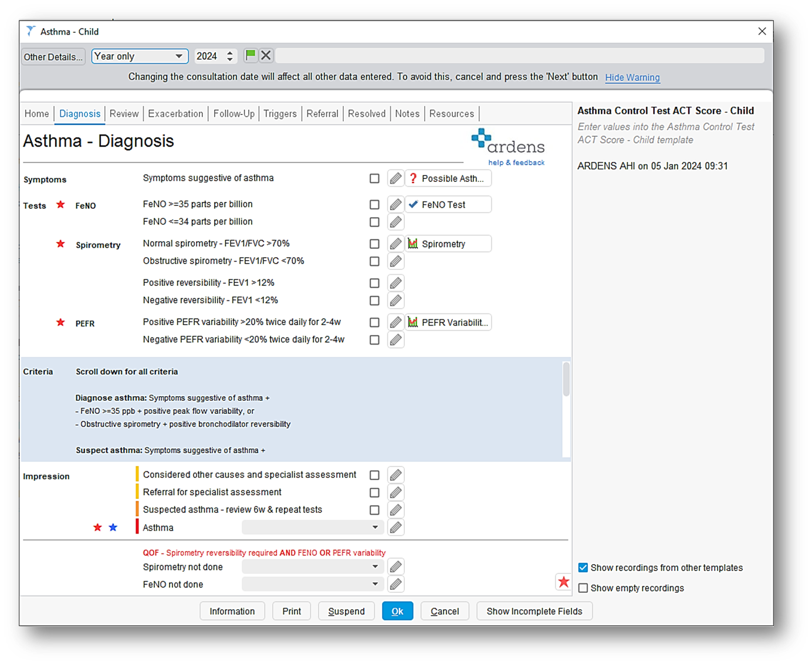Viewport: 812px width, 665px height.
Task: Check Obstructive spirometry FEV1/FVC <70% box
Action: [374, 261]
